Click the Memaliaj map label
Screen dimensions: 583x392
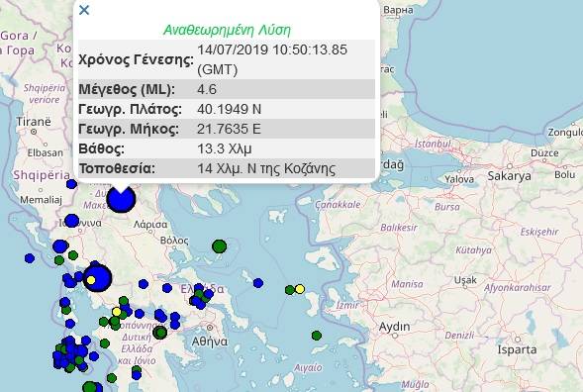click(x=41, y=200)
